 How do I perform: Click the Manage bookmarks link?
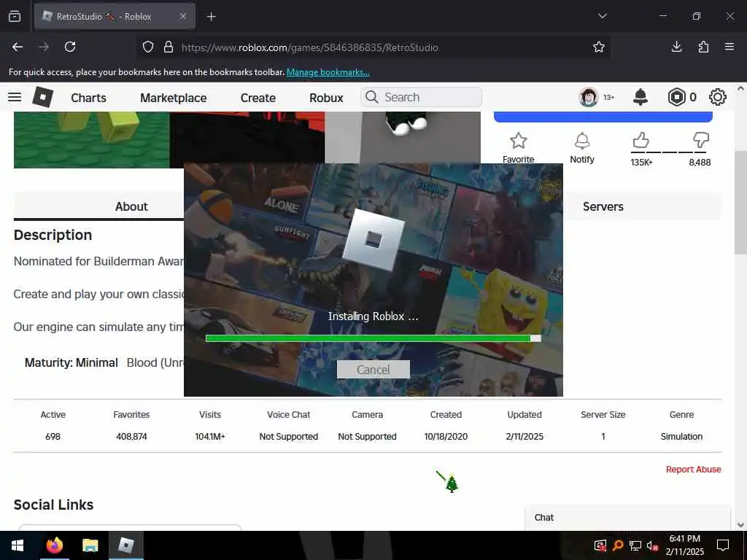pos(328,72)
